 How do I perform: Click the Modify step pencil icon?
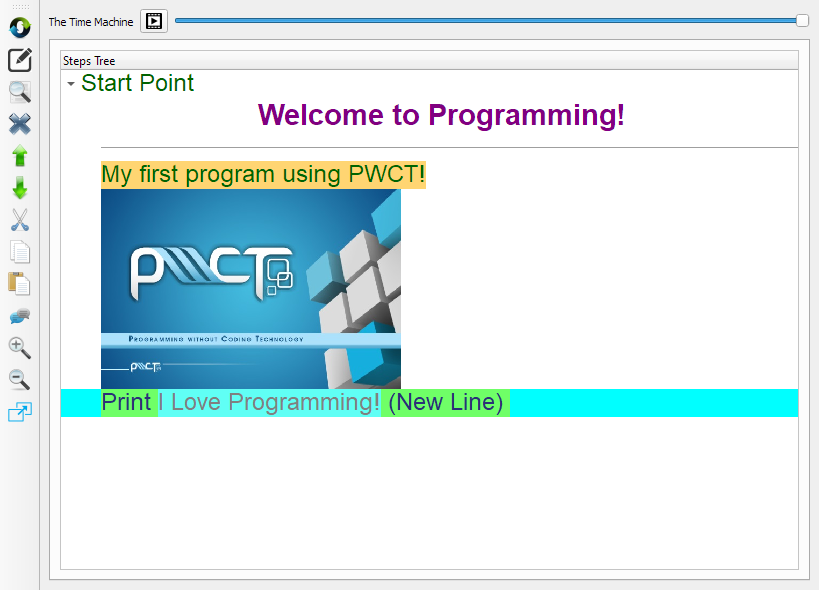(20, 60)
